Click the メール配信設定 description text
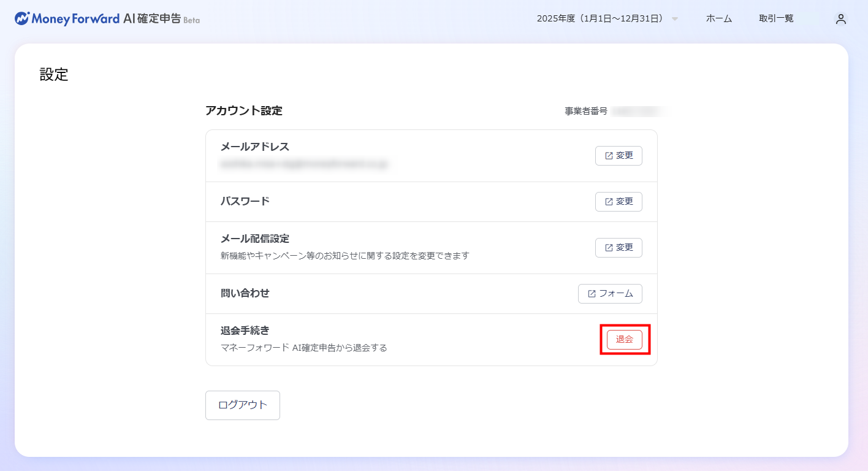 (x=345, y=256)
